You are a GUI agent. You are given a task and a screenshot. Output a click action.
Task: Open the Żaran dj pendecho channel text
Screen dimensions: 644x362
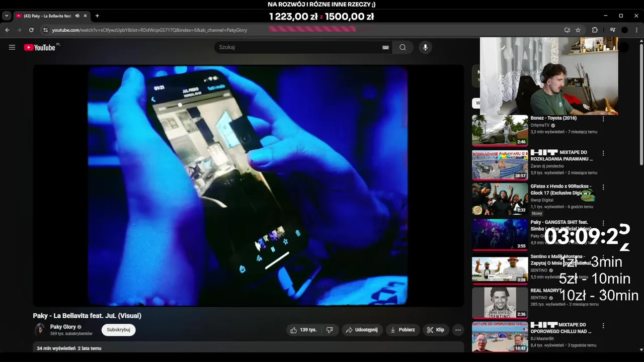pyautogui.click(x=547, y=166)
